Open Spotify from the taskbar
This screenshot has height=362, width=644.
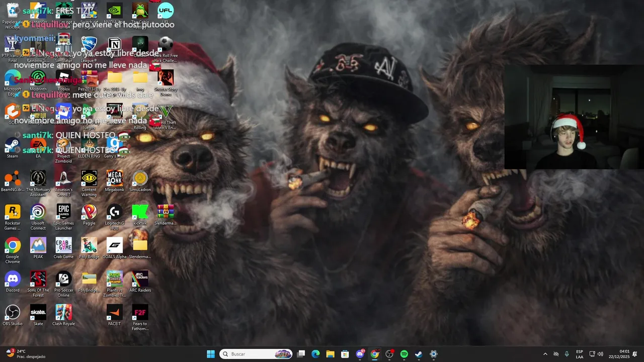point(404,354)
